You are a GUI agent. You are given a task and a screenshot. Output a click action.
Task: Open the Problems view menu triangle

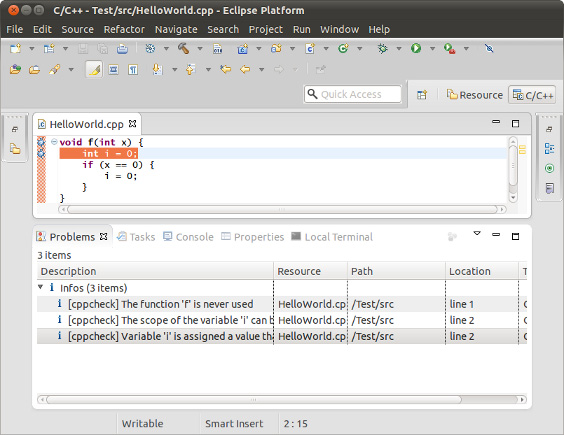(477, 234)
